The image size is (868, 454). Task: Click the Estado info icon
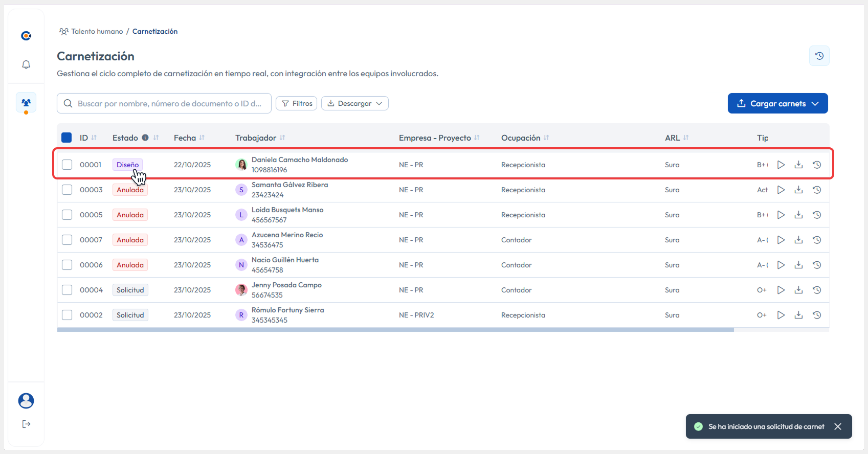[145, 138]
